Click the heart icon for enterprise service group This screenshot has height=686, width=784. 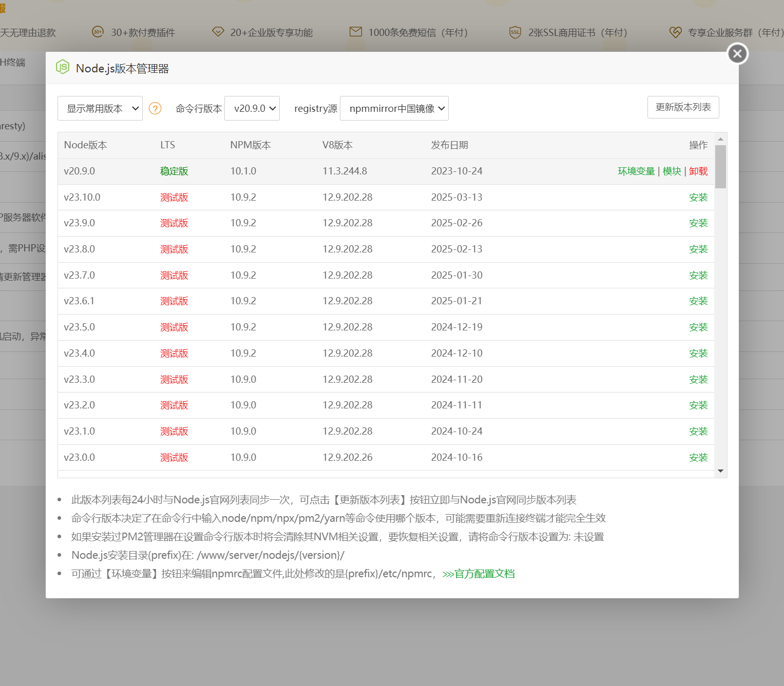pos(675,32)
